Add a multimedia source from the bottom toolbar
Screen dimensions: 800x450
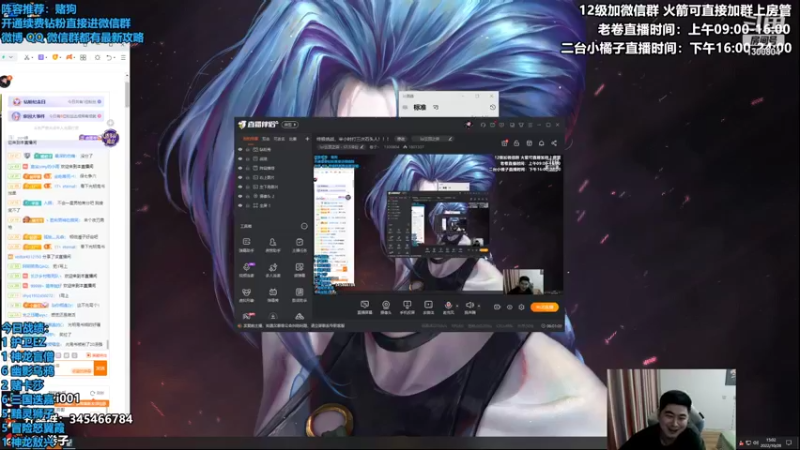click(x=429, y=305)
